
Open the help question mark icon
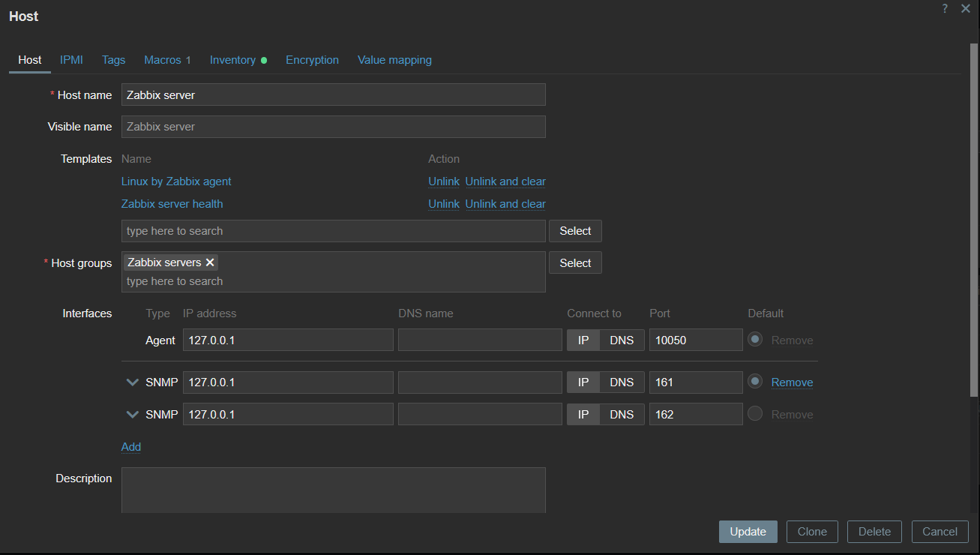pyautogui.click(x=945, y=8)
